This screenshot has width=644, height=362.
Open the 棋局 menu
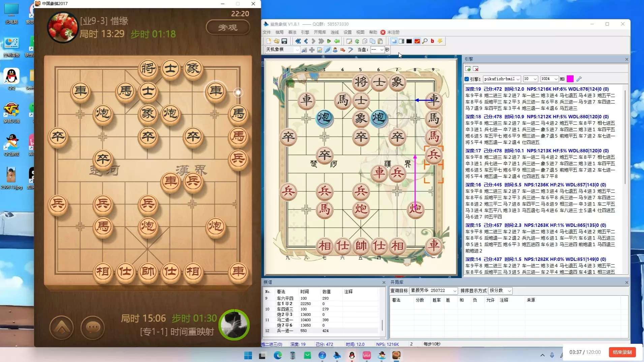point(280,32)
